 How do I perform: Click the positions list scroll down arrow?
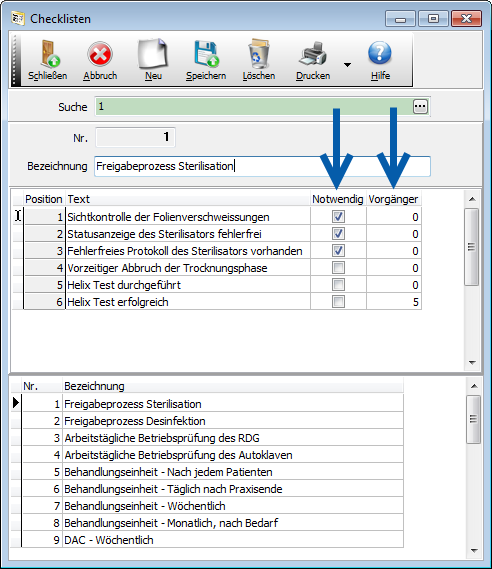click(x=472, y=363)
